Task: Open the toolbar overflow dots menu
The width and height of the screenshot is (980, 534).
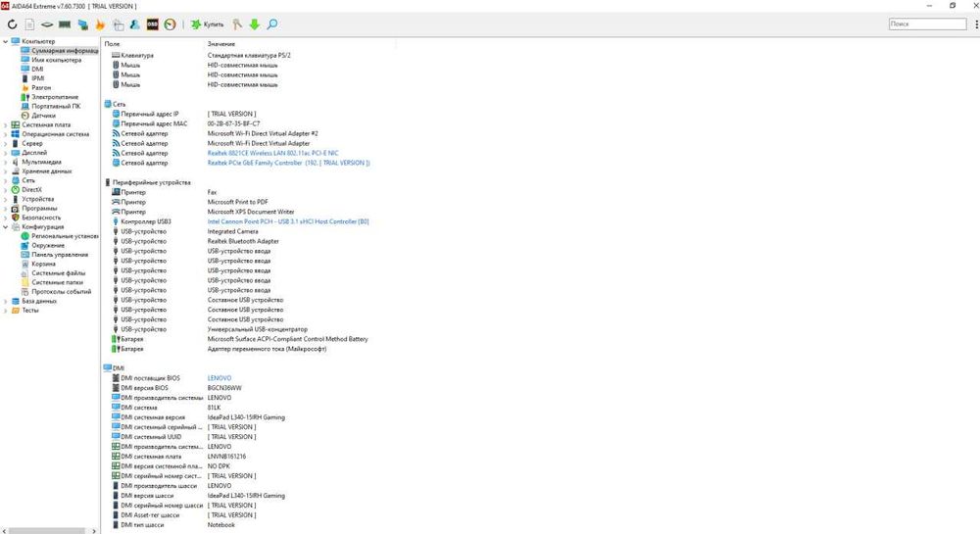Action: (976, 24)
